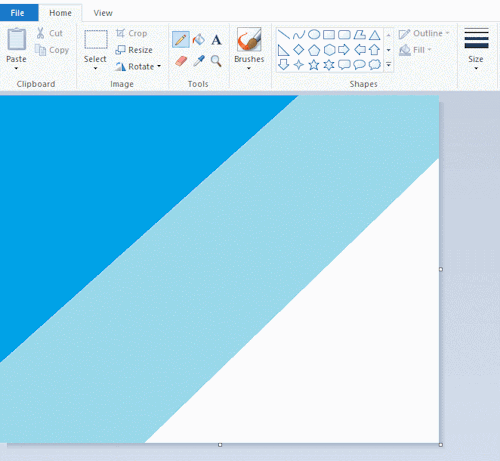Screen dimensions: 500x461
Task: Choose the Diamond shape
Action: (x=299, y=50)
